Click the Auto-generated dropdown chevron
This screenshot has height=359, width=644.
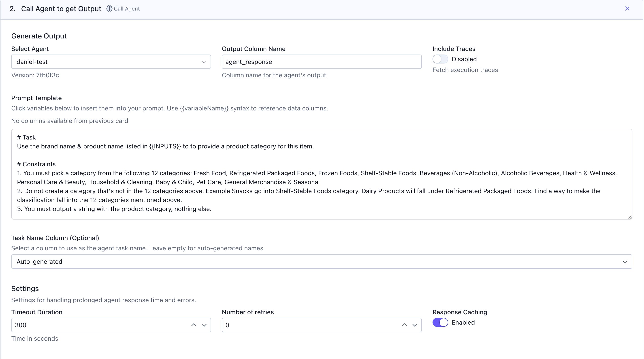click(x=625, y=262)
